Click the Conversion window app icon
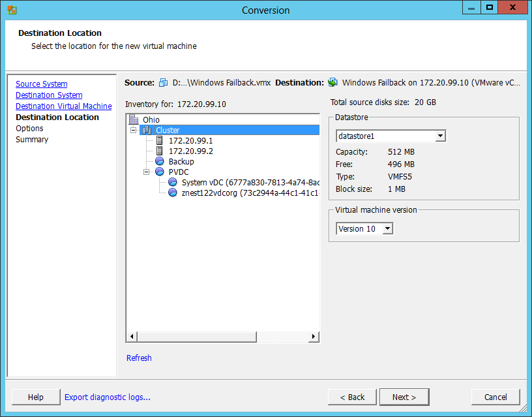532x417 pixels. (x=12, y=10)
